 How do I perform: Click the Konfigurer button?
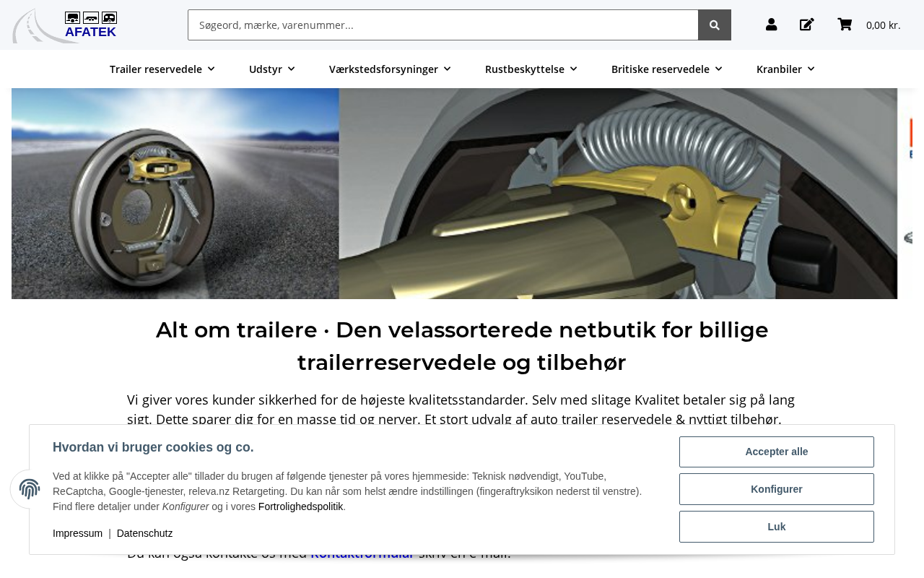pyautogui.click(x=777, y=489)
